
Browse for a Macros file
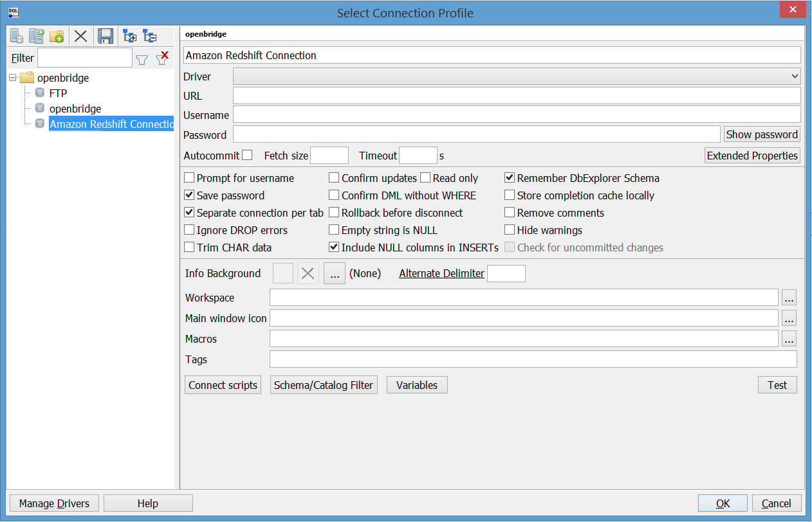pyautogui.click(x=789, y=339)
